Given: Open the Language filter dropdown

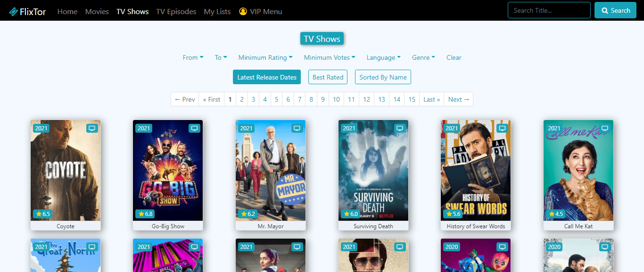Looking at the screenshot, I should [384, 57].
